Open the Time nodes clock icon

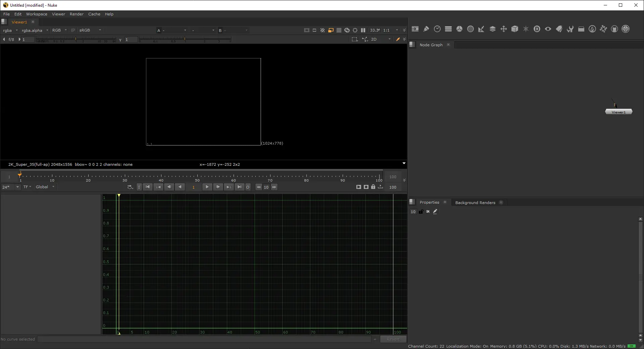(437, 29)
